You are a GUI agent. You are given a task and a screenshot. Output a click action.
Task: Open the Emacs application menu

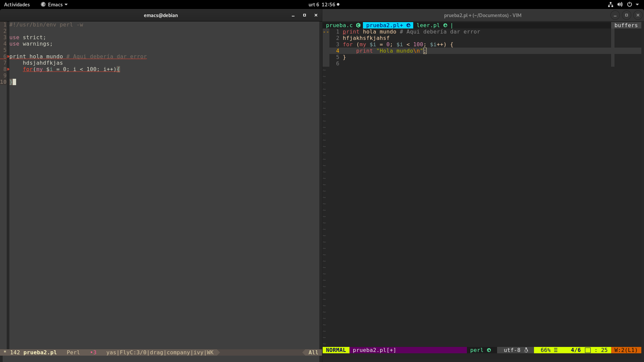[x=54, y=4]
